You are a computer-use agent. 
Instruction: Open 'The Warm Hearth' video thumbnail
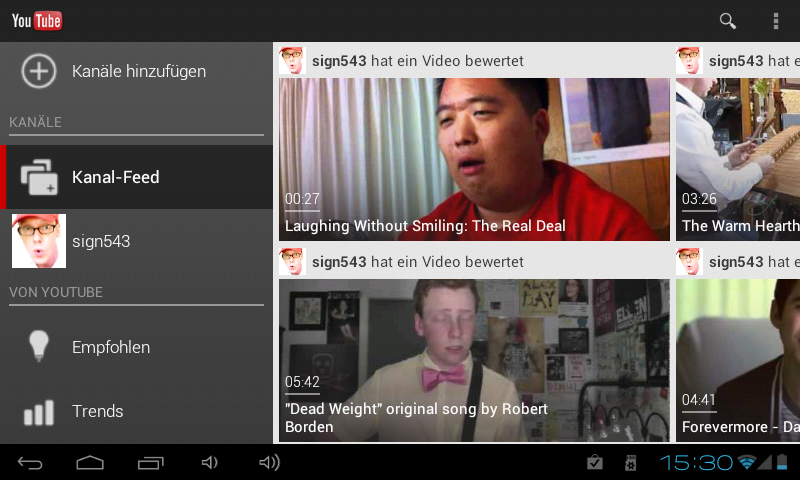[738, 159]
